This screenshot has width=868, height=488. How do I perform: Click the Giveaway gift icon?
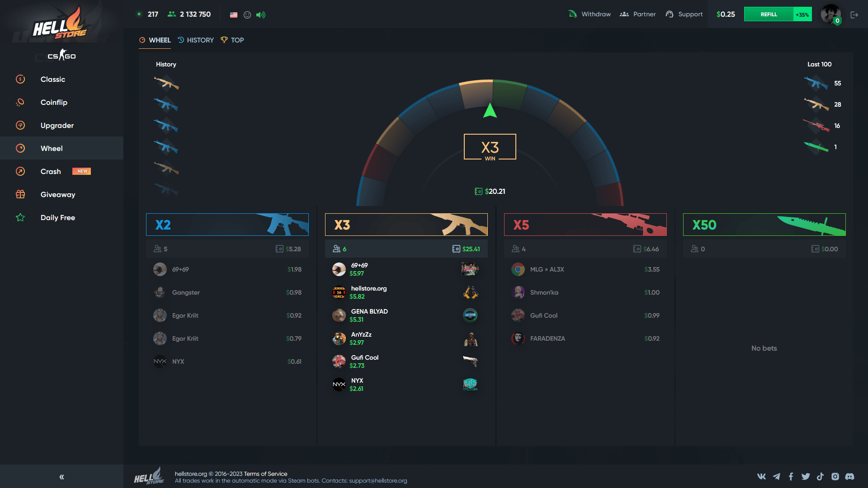coord(20,195)
